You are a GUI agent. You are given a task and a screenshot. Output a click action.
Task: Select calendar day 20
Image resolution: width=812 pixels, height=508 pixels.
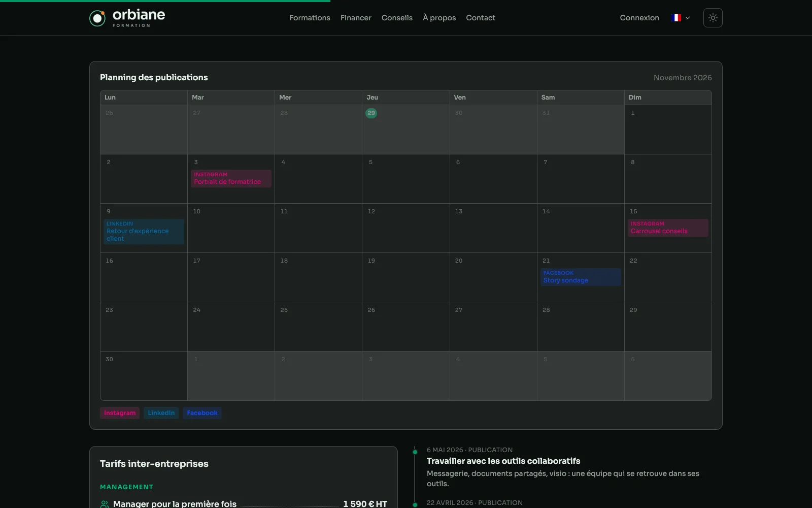pos(493,277)
